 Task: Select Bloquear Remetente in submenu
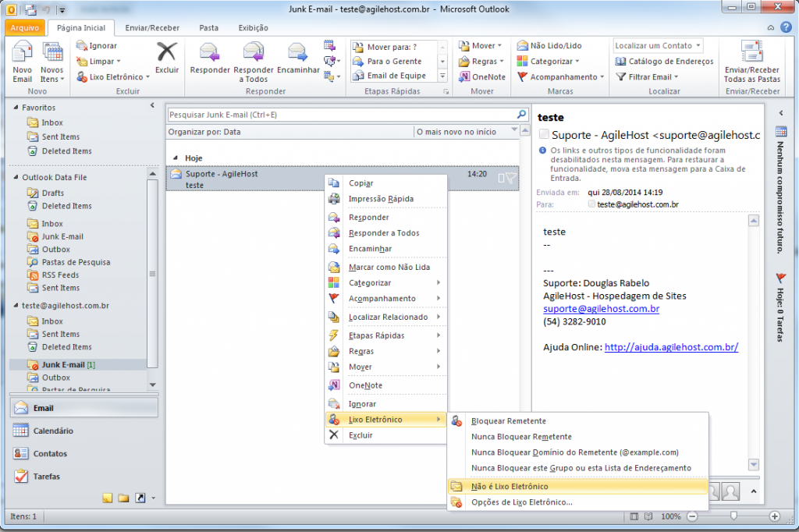578,421
